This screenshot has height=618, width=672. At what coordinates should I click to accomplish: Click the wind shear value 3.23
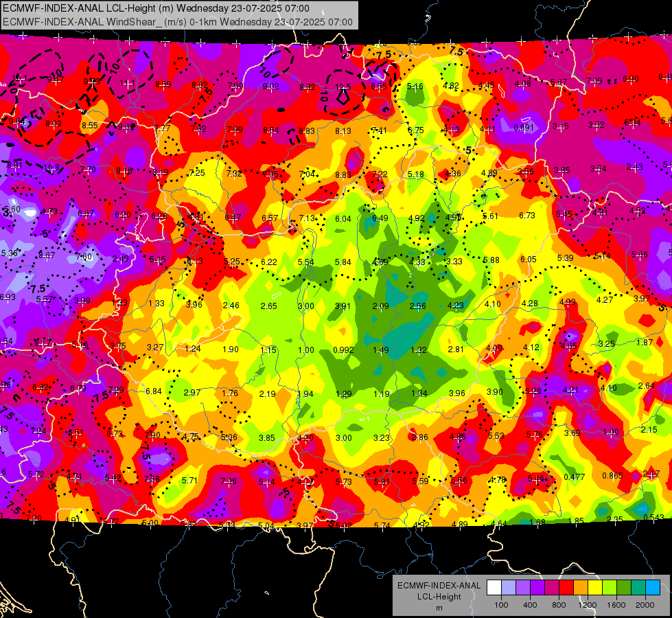pyautogui.click(x=382, y=438)
